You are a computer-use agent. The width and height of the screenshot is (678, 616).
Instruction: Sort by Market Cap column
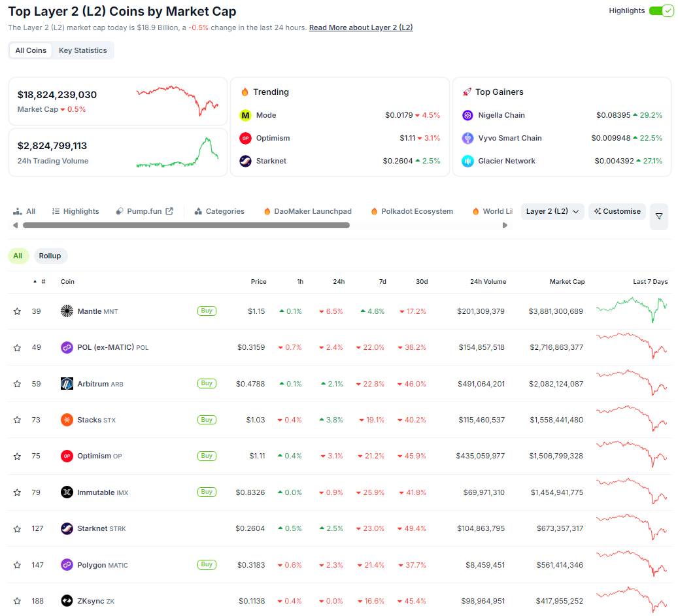point(567,282)
